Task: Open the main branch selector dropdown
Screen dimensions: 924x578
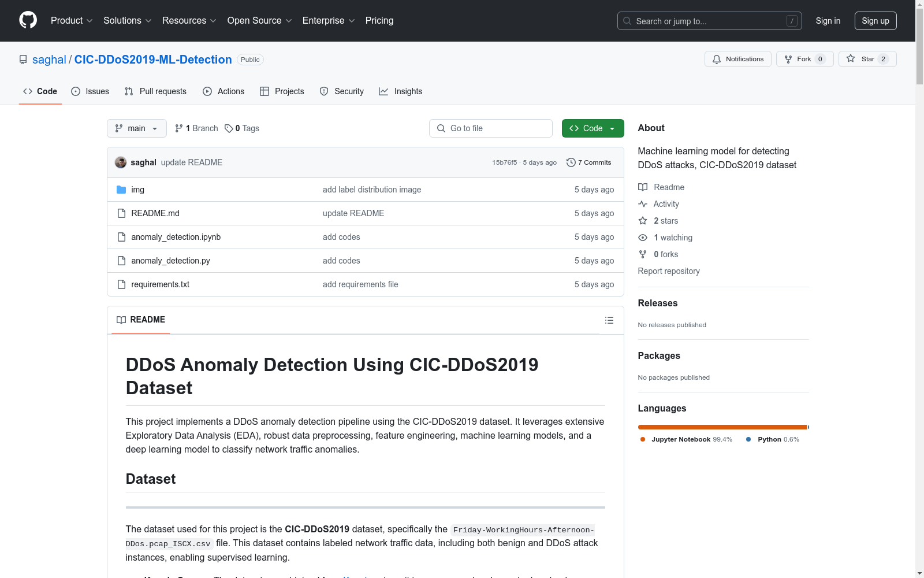Action: click(137, 128)
